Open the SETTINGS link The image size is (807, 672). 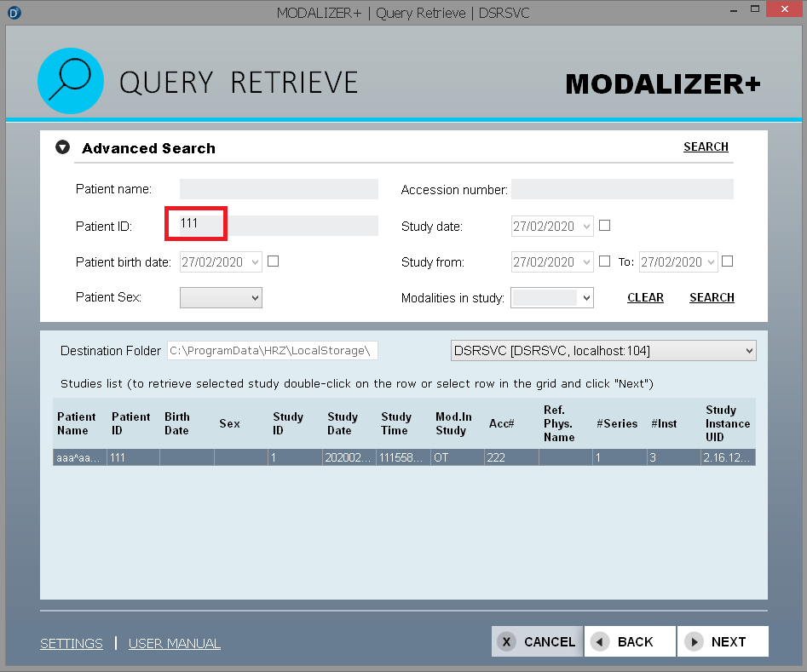pyautogui.click(x=72, y=643)
